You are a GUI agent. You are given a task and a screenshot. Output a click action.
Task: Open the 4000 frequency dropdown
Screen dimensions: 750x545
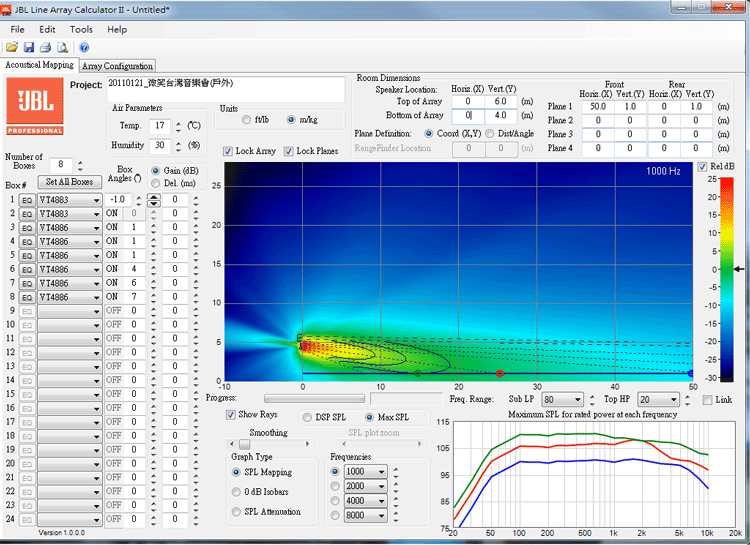(365, 501)
